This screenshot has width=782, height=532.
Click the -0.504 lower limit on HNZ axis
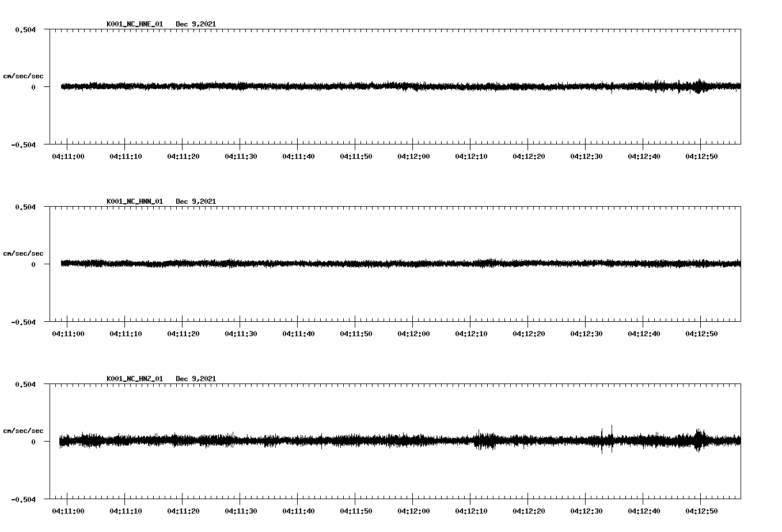point(23,499)
